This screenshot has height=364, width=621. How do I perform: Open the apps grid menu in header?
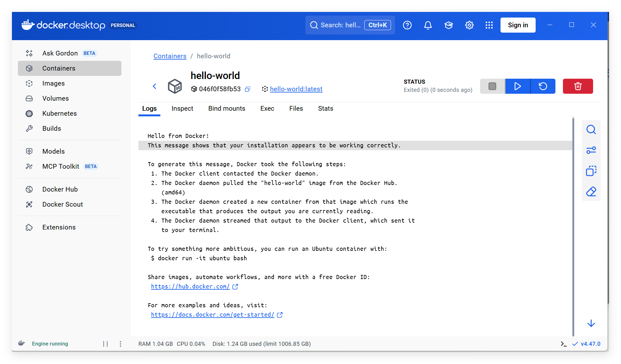point(489,25)
